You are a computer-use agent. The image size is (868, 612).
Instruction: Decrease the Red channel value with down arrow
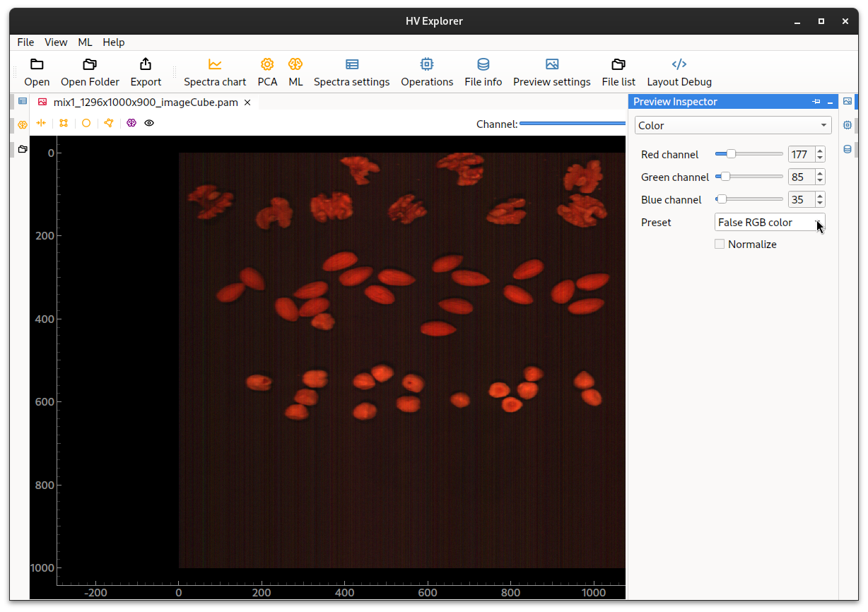point(820,158)
